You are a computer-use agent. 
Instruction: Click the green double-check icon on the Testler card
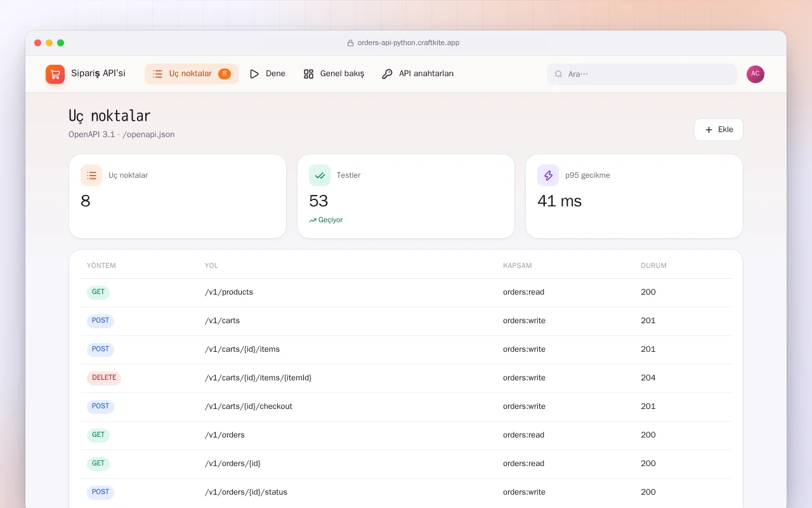tap(320, 175)
